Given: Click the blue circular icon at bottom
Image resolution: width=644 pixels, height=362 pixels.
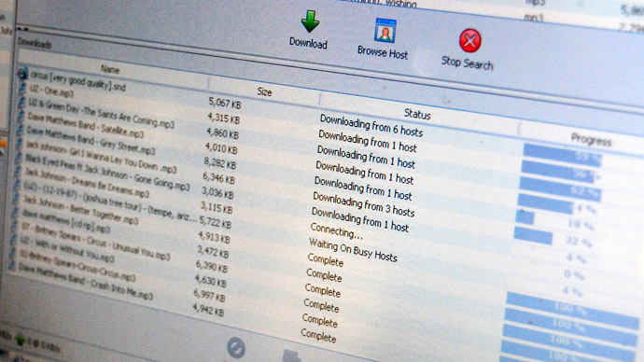Looking at the screenshot, I should point(236,348).
